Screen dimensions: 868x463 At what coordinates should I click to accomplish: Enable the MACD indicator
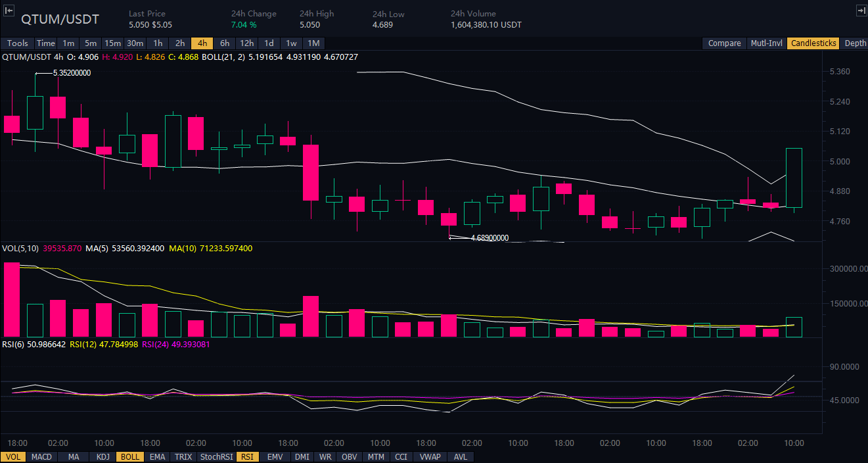(41, 456)
